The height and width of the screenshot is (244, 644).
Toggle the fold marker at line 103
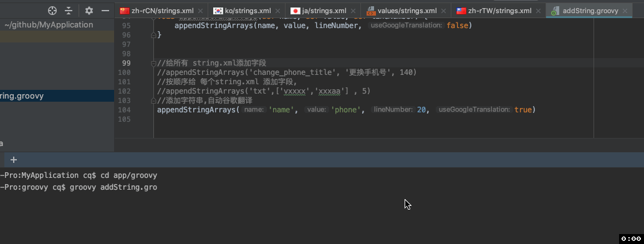tap(153, 100)
